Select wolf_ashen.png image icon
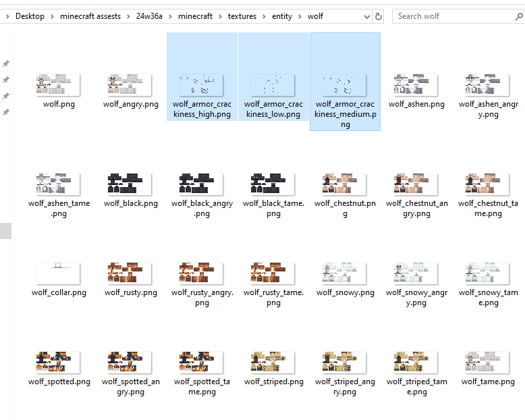This screenshot has height=420, width=525. (x=416, y=84)
